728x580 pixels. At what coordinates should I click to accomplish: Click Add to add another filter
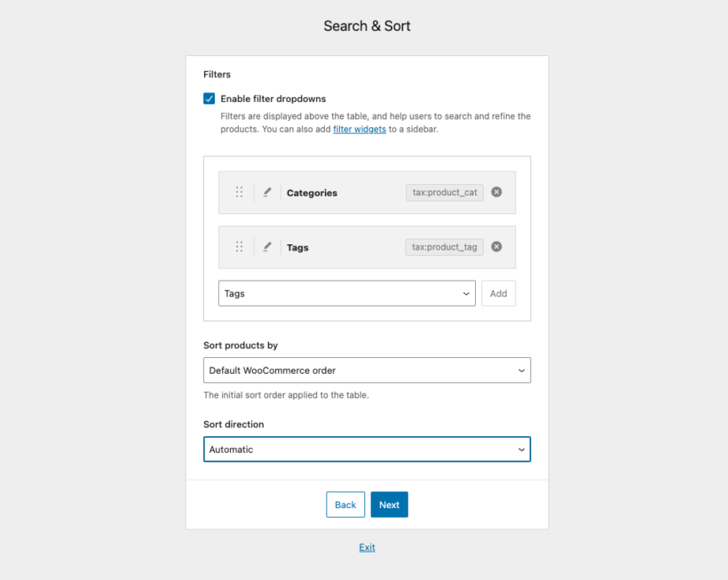coord(498,293)
